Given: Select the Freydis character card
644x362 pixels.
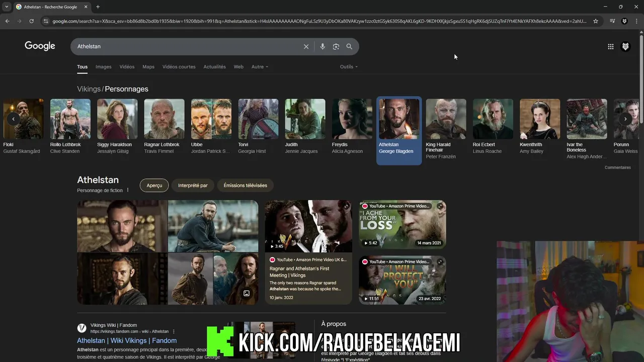Looking at the screenshot, I should click(x=352, y=127).
